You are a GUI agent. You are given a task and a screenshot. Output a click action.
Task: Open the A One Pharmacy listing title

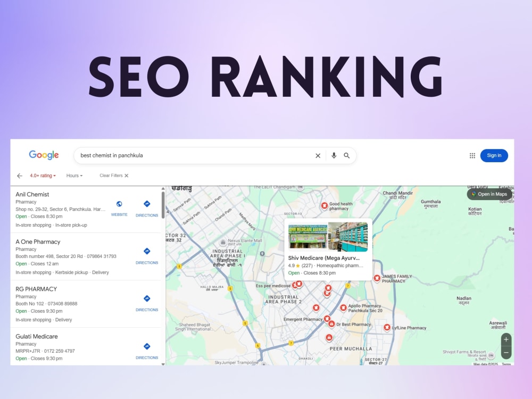click(38, 242)
